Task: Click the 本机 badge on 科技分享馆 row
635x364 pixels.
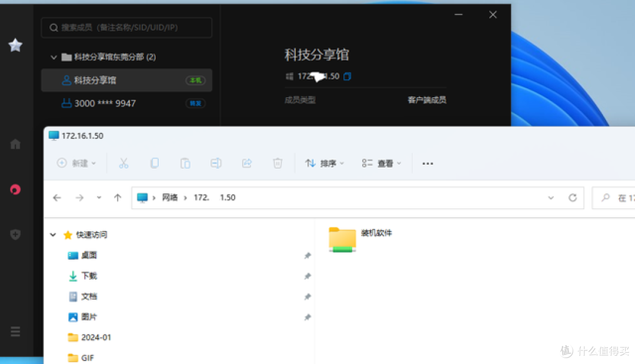Action: click(196, 80)
